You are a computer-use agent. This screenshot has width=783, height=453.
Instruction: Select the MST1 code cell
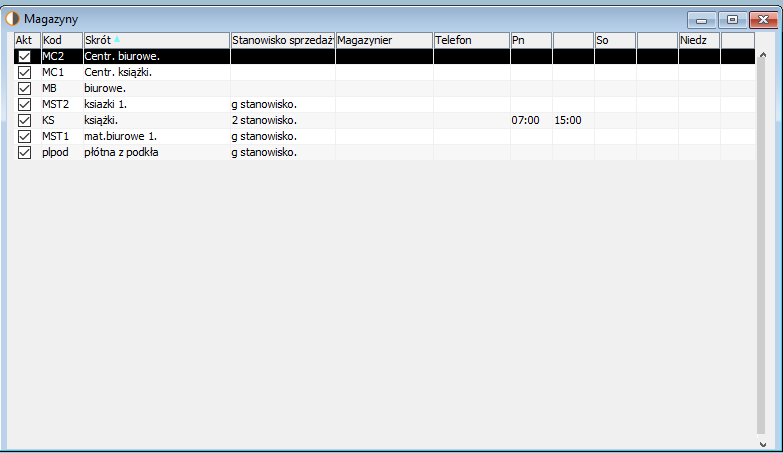tap(62, 136)
